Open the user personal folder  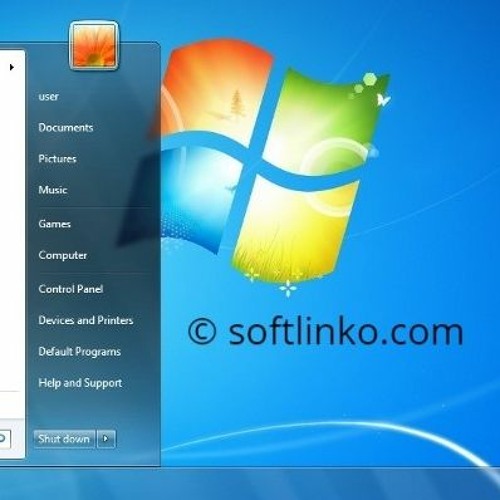pyautogui.click(x=49, y=96)
